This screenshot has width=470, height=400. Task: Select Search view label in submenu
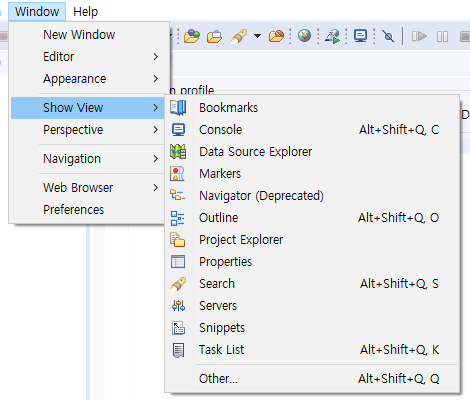click(217, 284)
